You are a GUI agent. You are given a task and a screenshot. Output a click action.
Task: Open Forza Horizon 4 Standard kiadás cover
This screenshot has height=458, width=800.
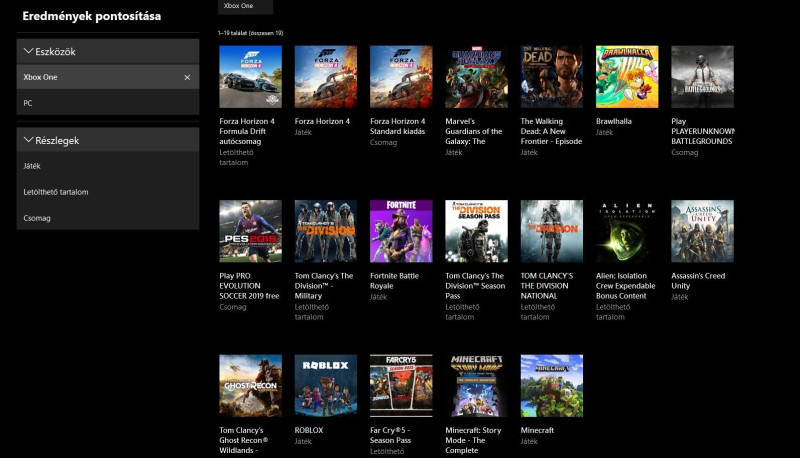click(x=401, y=77)
